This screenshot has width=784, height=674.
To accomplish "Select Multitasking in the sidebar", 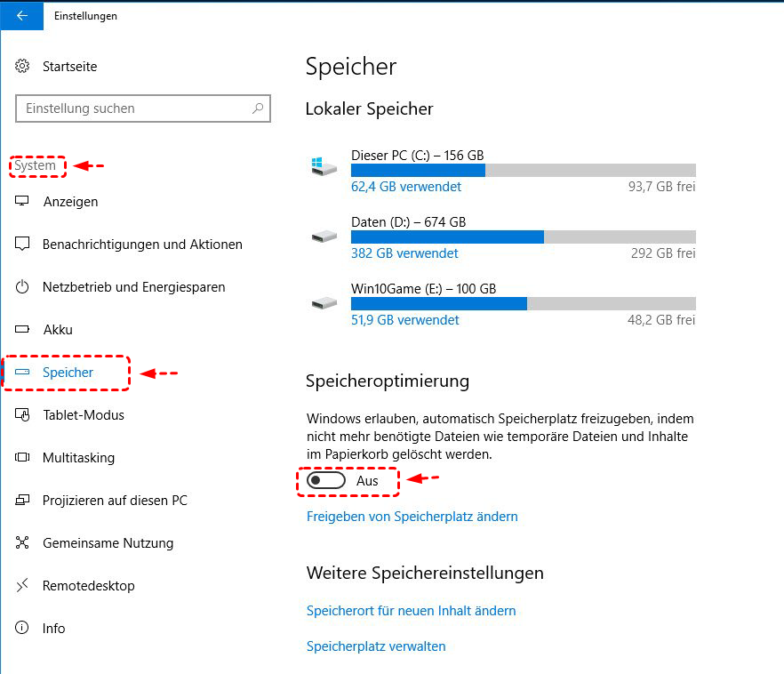I will coord(78,458).
